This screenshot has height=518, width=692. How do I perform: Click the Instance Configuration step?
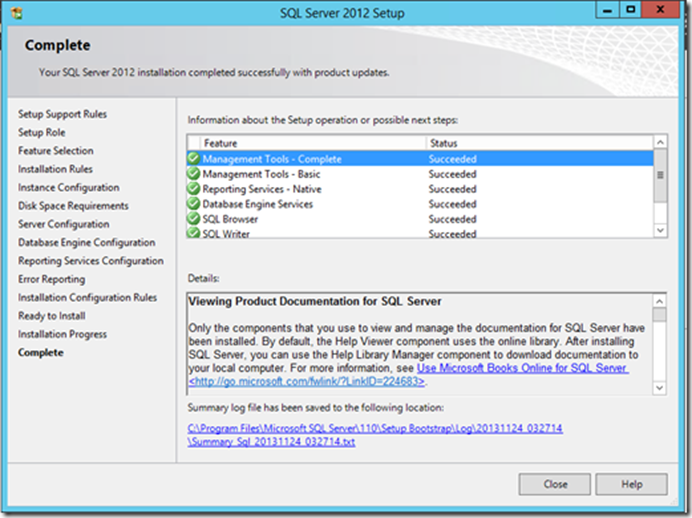tap(68, 188)
